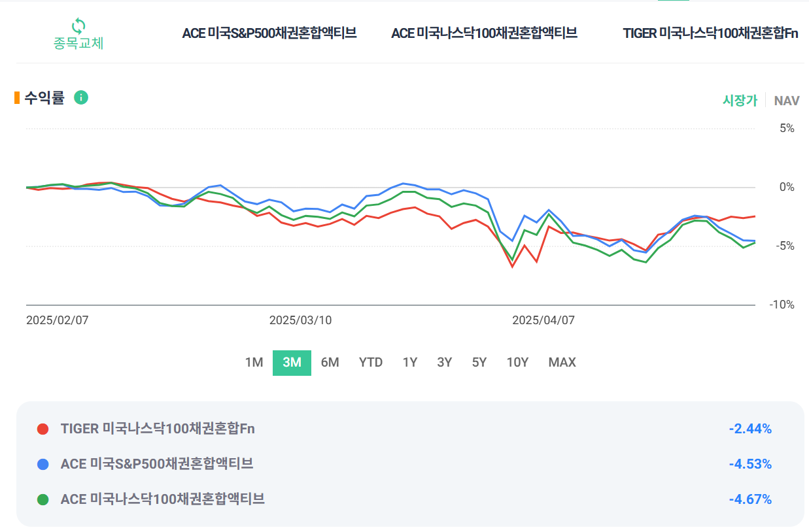The height and width of the screenshot is (532, 809).
Task: Open TIGER 미국나스닥100채권혼합Fn from the header
Action: pos(710,33)
